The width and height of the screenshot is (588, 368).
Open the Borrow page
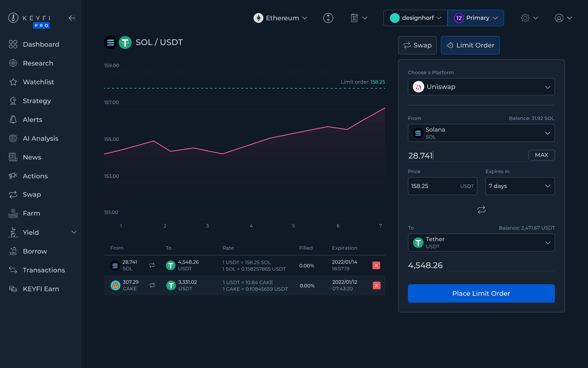[35, 251]
